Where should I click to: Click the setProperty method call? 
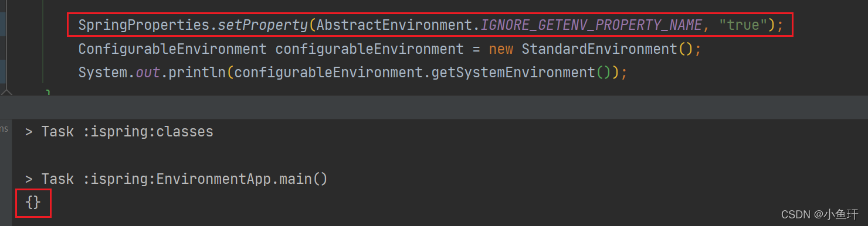(263, 25)
